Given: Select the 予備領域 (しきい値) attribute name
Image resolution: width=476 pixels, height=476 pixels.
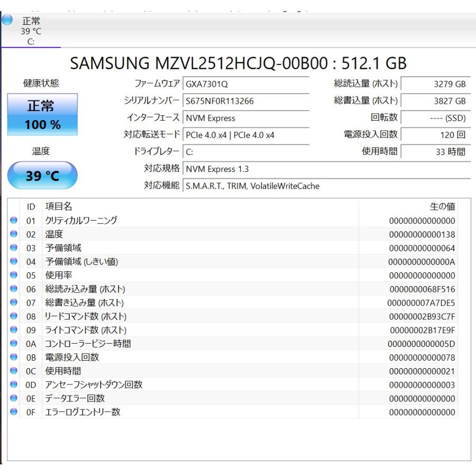Looking at the screenshot, I should click(81, 261).
